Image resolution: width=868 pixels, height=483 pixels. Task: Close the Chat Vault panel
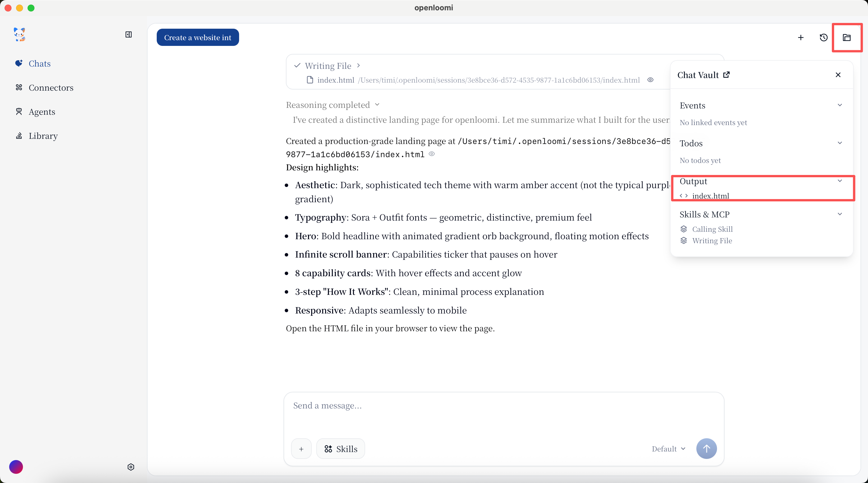tap(838, 75)
